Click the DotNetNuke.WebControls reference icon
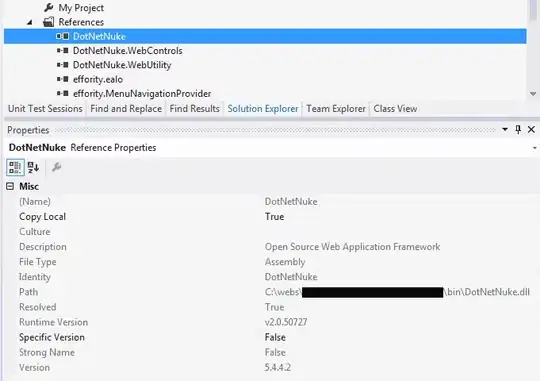 click(x=62, y=51)
